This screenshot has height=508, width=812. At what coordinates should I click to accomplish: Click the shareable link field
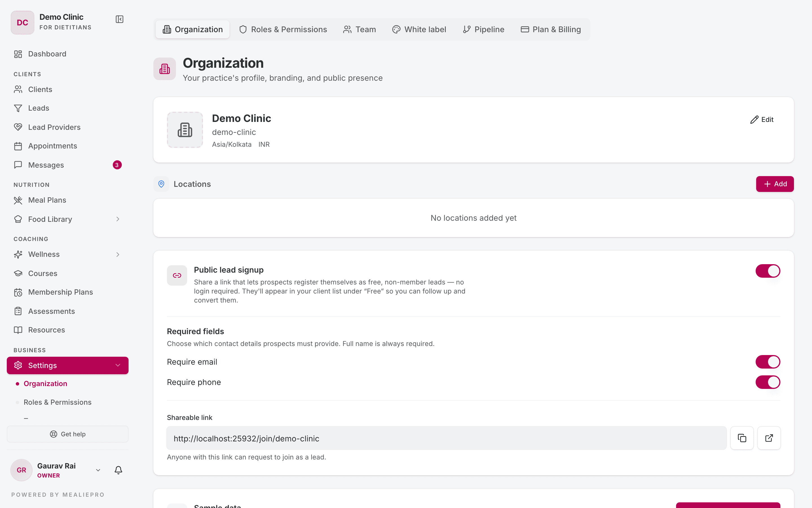447,438
